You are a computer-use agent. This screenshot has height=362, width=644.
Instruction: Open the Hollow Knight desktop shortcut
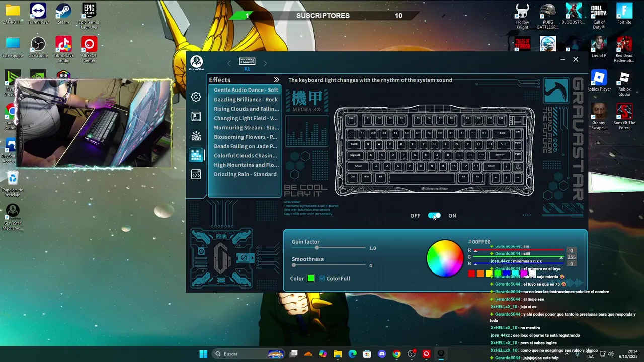pos(522,16)
